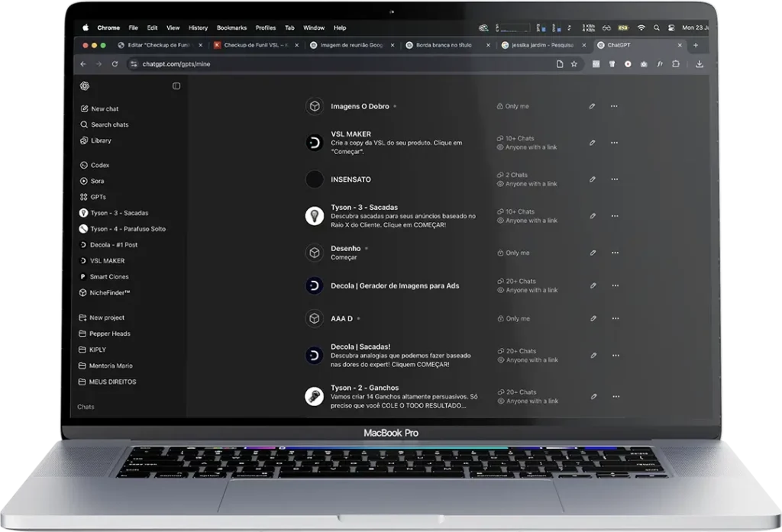Image resolution: width=782 pixels, height=532 pixels.
Task: Open more options for Decola | Sacadas!
Action: [616, 356]
